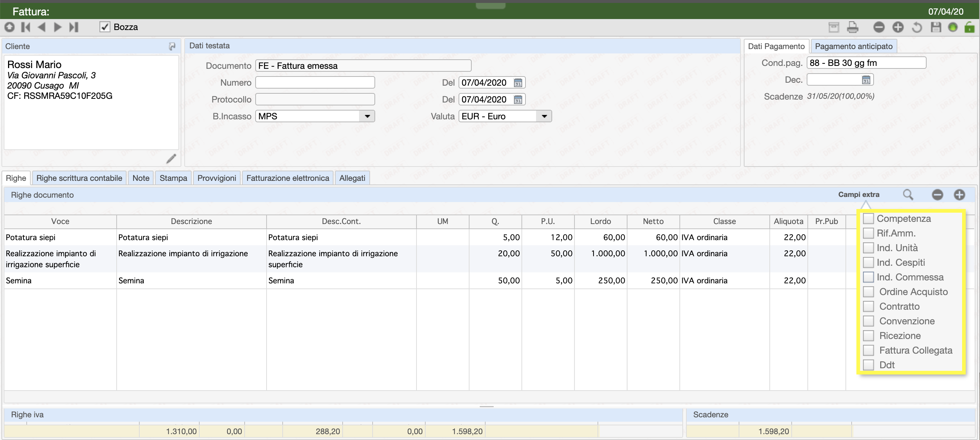Select the Pagamento anticipato tab

click(x=854, y=46)
